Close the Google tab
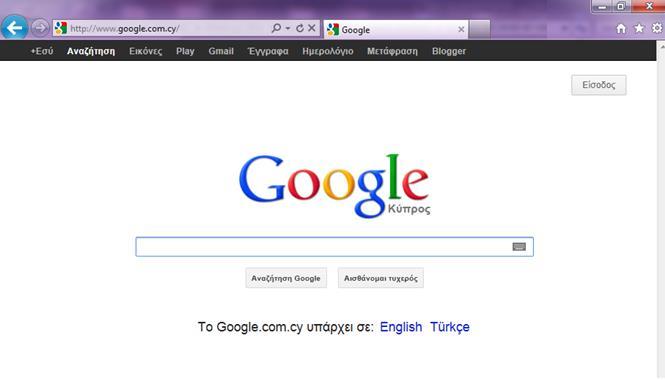Screen dimensions: 665x380 (461, 30)
